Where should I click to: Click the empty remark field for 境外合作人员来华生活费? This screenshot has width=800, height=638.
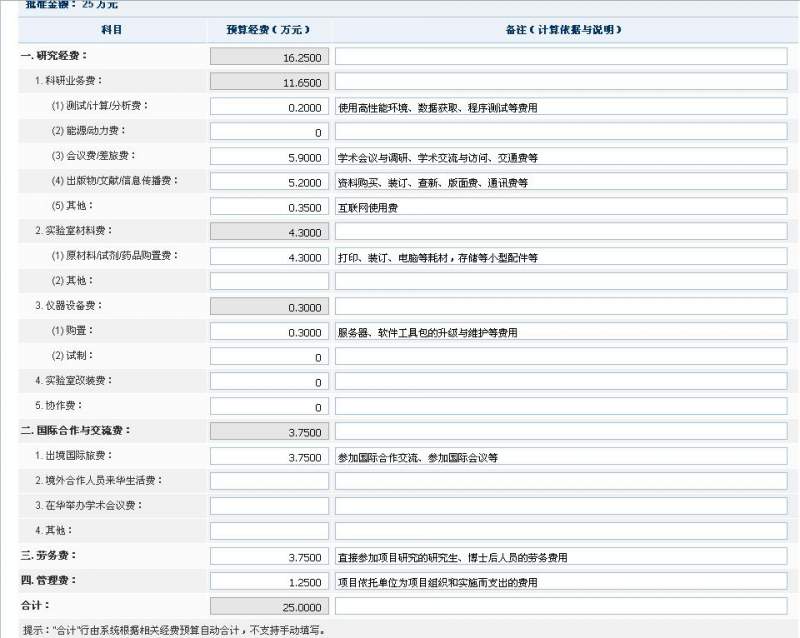point(561,482)
